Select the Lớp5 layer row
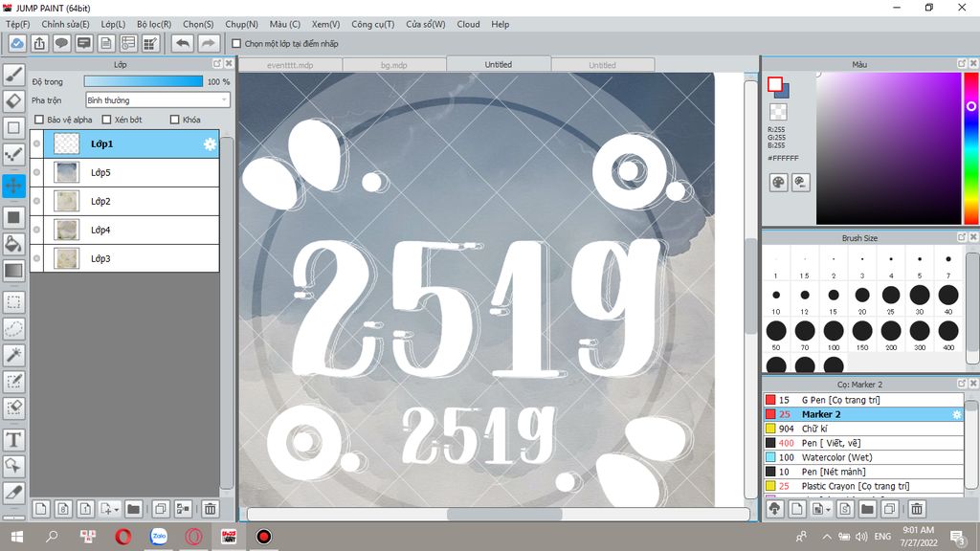The image size is (980, 551). pos(124,172)
